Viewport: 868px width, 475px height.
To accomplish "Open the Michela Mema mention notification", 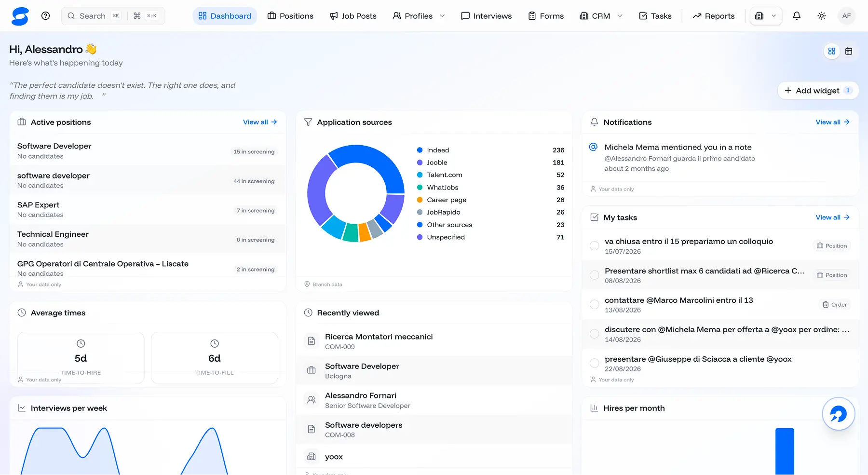I will [x=720, y=158].
